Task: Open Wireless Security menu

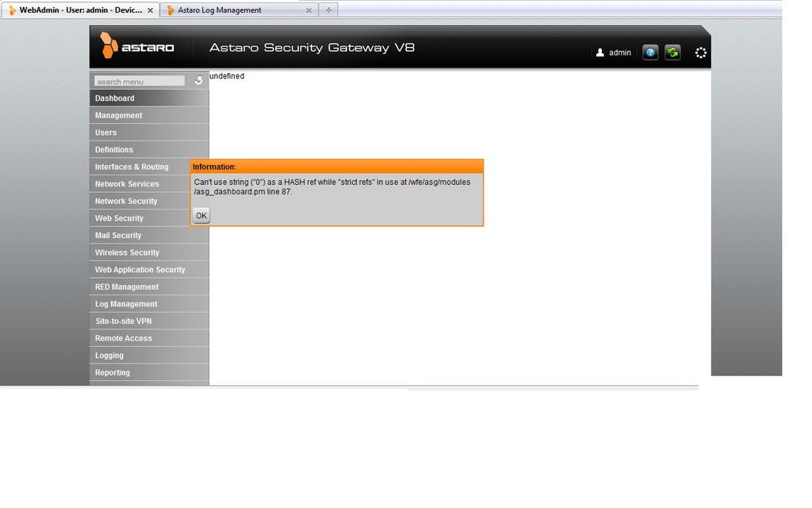Action: tap(149, 252)
